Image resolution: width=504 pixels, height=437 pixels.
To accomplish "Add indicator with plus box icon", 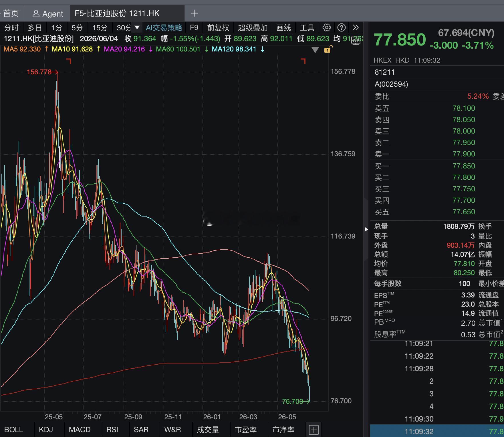I will pos(313,430).
